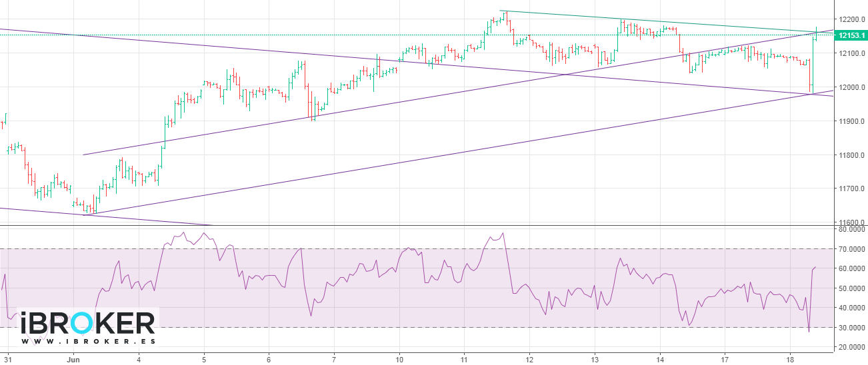Click the 5 date label on time axis
868x365 pixels.
[204, 358]
